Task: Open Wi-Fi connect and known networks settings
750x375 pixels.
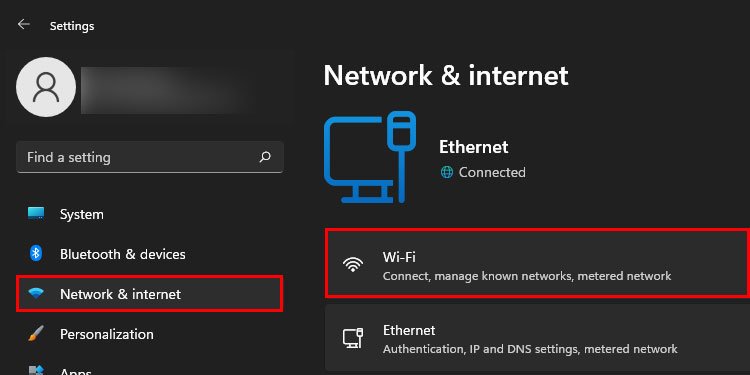Action: coord(538,264)
